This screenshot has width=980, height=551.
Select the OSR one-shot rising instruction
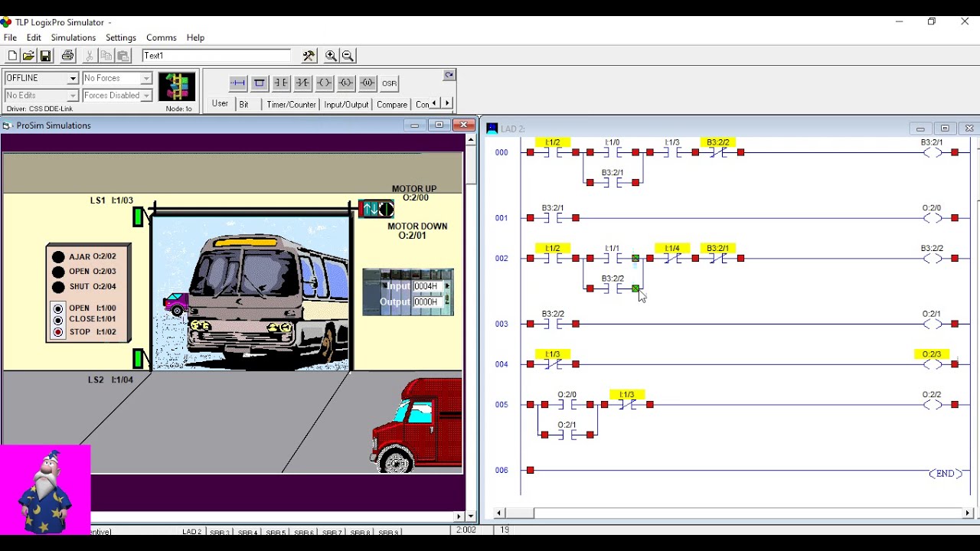[389, 83]
